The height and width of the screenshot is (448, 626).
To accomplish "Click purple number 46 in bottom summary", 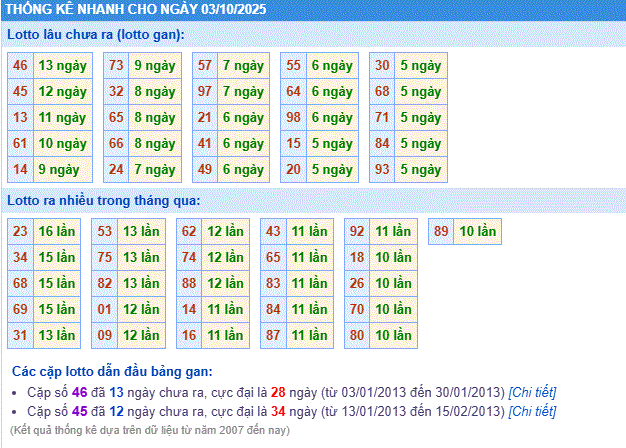I will point(80,391).
